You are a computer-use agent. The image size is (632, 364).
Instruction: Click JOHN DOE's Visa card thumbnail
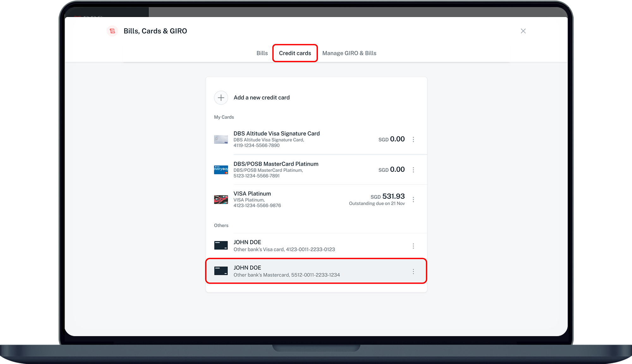tap(221, 246)
